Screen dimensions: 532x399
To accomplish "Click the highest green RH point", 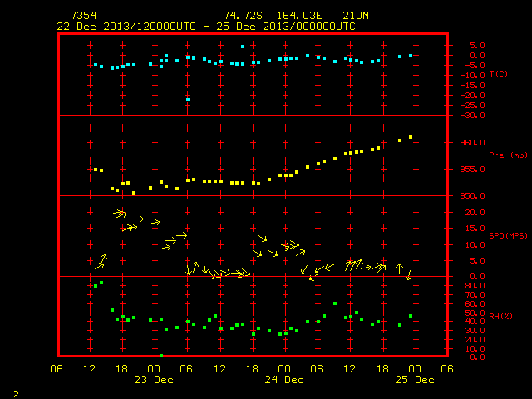I will [101, 283].
